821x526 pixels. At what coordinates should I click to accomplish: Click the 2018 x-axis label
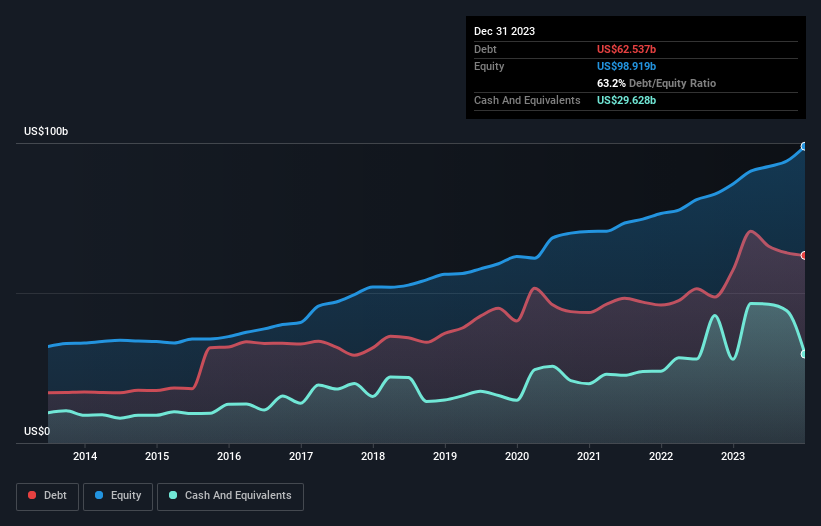click(x=373, y=456)
